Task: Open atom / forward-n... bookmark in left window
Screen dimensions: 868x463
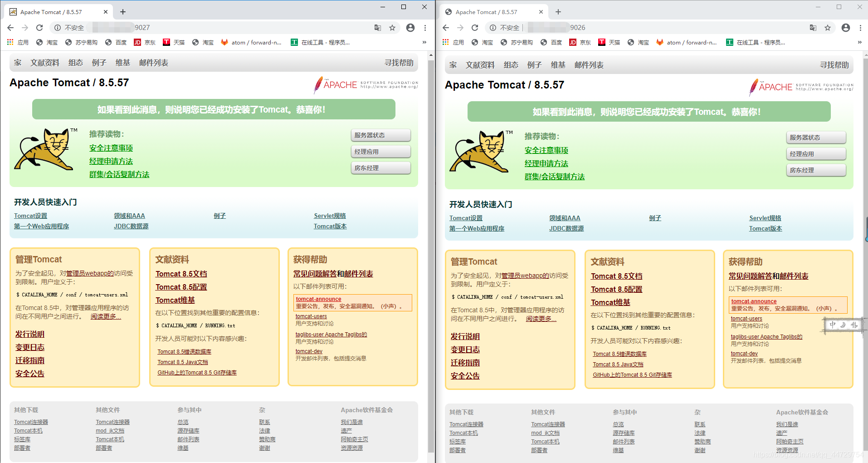Action: tap(251, 42)
